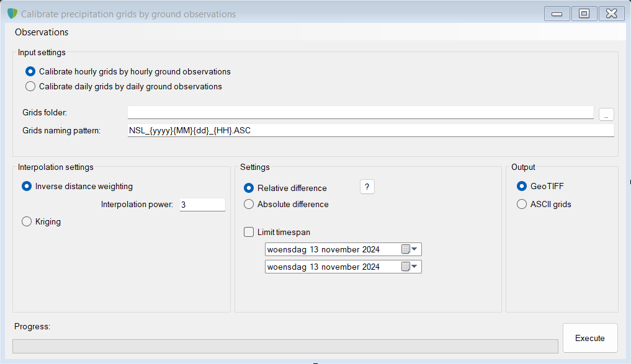Browse for grids folder with the '..' button
The width and height of the screenshot is (631, 364).
[606, 114]
